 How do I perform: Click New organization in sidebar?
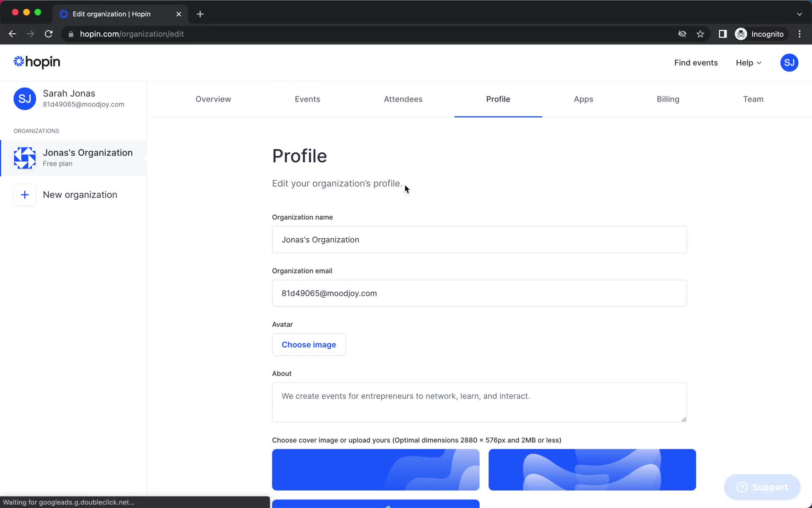pos(80,195)
